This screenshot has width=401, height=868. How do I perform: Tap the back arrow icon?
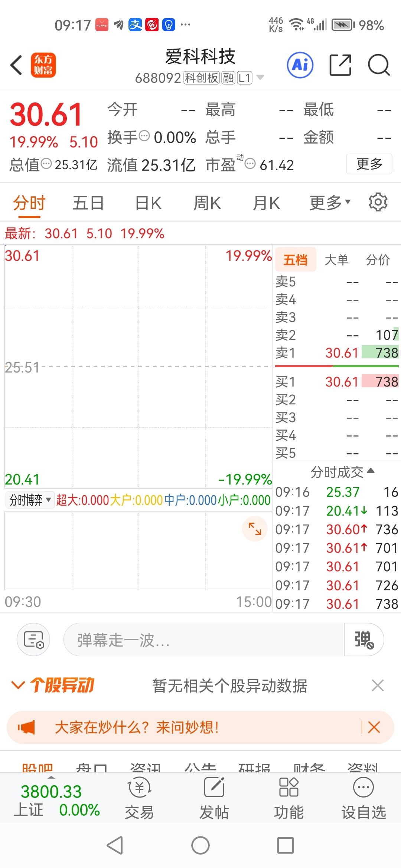[16, 65]
